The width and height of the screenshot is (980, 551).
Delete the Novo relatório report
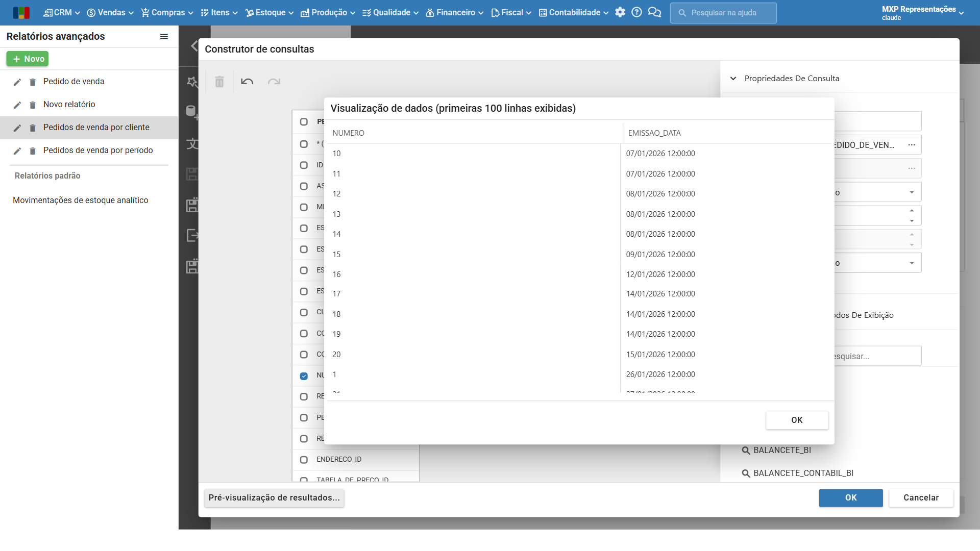click(33, 105)
